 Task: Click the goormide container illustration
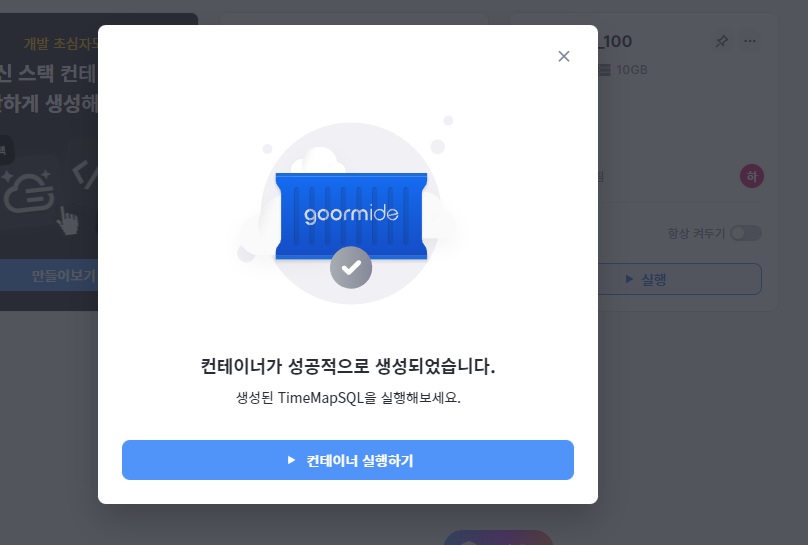[x=351, y=215]
